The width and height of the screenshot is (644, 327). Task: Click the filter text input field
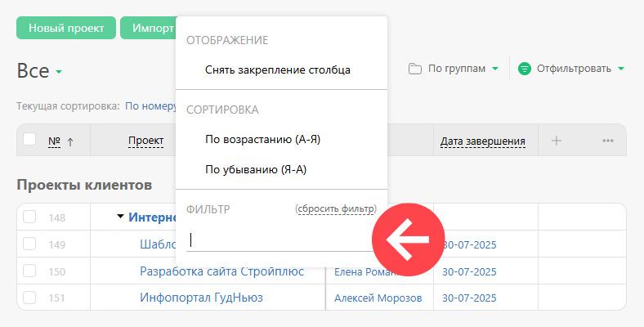pyautogui.click(x=279, y=240)
